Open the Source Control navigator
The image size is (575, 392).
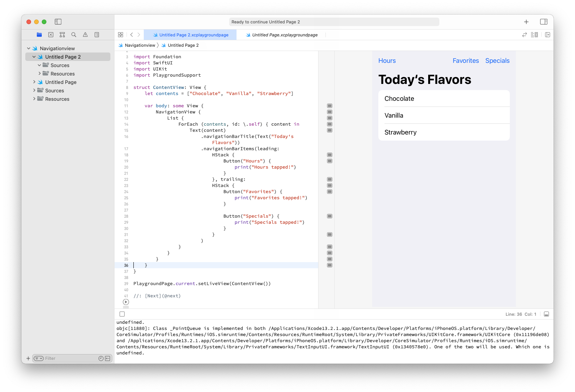[51, 34]
